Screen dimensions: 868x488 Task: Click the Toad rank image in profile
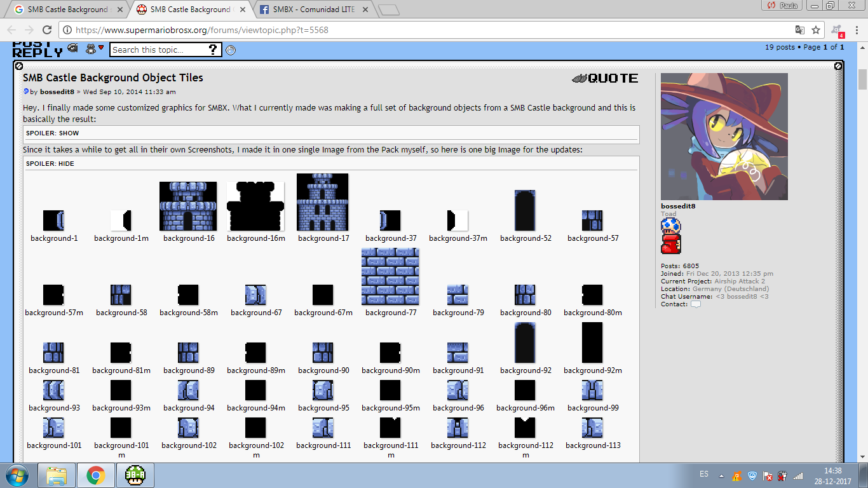point(670,236)
